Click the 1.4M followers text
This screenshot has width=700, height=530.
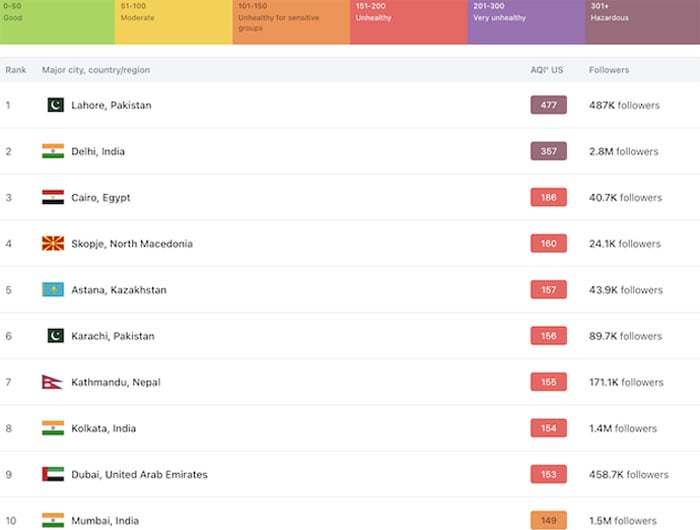click(x=623, y=428)
